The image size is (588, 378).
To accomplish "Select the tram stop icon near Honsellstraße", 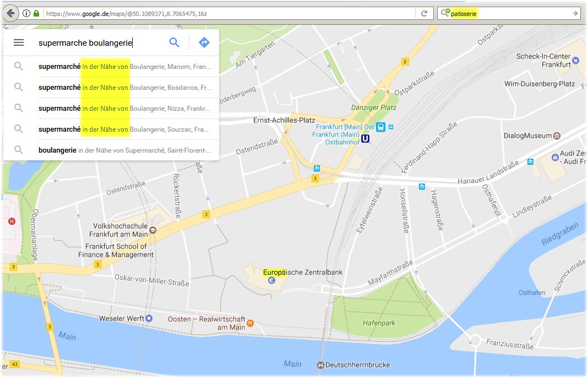I will [x=422, y=187].
